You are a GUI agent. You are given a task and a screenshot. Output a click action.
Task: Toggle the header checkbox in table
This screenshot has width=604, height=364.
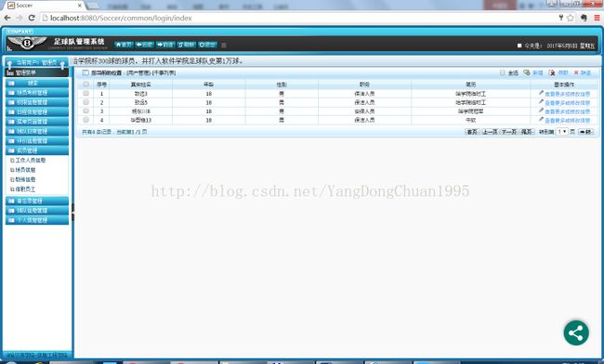tap(85, 84)
